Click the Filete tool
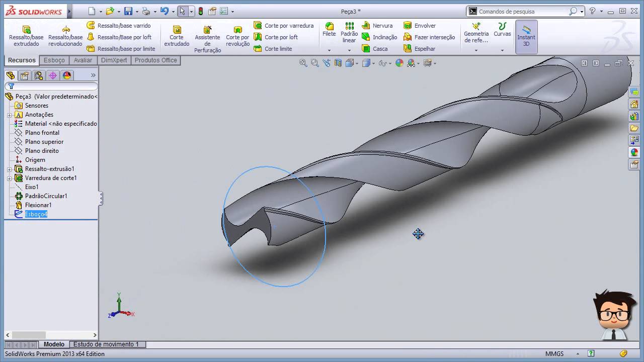 (329, 30)
